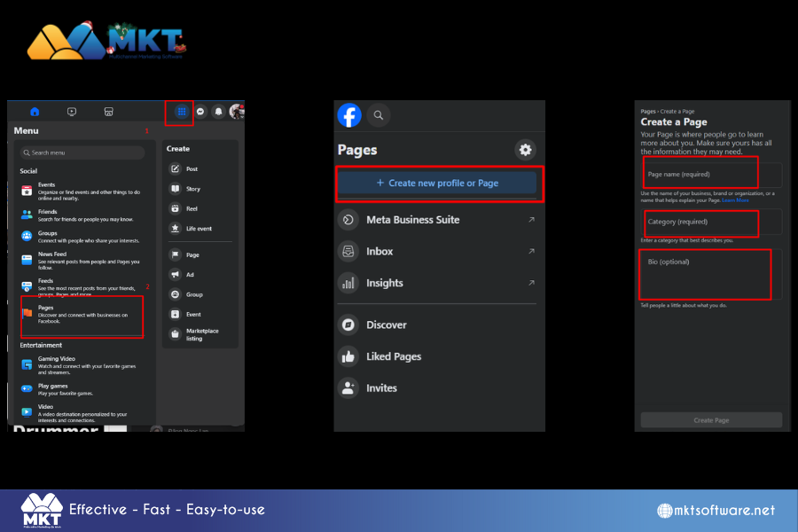The width and height of the screenshot is (798, 532).
Task: Click the Category (required) field
Action: coord(711,222)
